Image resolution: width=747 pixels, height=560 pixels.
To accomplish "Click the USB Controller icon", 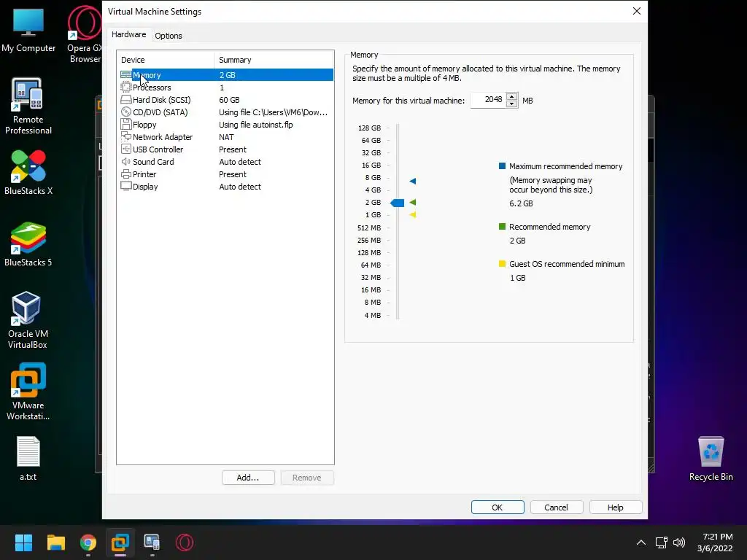I will (125, 149).
